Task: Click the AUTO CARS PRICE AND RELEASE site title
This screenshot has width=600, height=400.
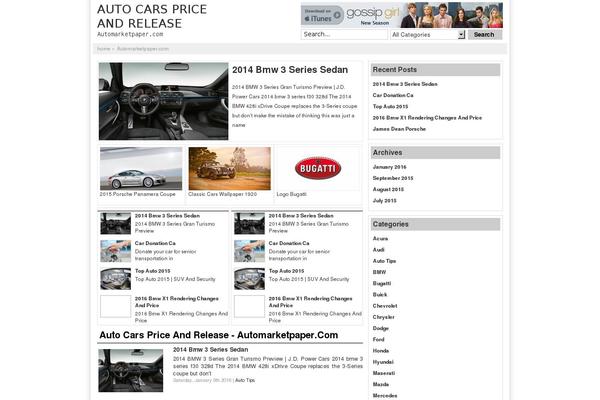Action: (152, 16)
